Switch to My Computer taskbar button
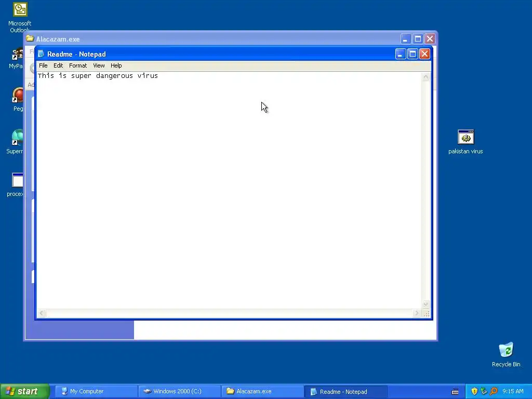532x399 pixels. coord(96,391)
